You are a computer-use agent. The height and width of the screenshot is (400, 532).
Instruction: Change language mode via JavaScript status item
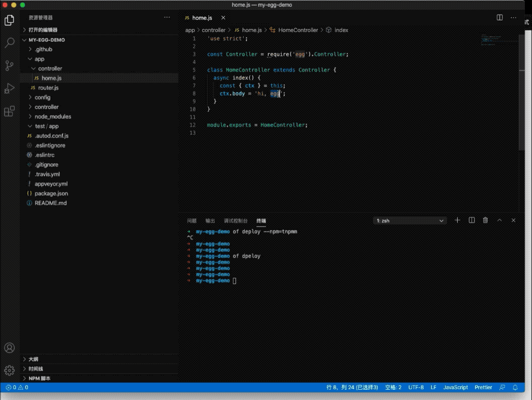(456, 387)
